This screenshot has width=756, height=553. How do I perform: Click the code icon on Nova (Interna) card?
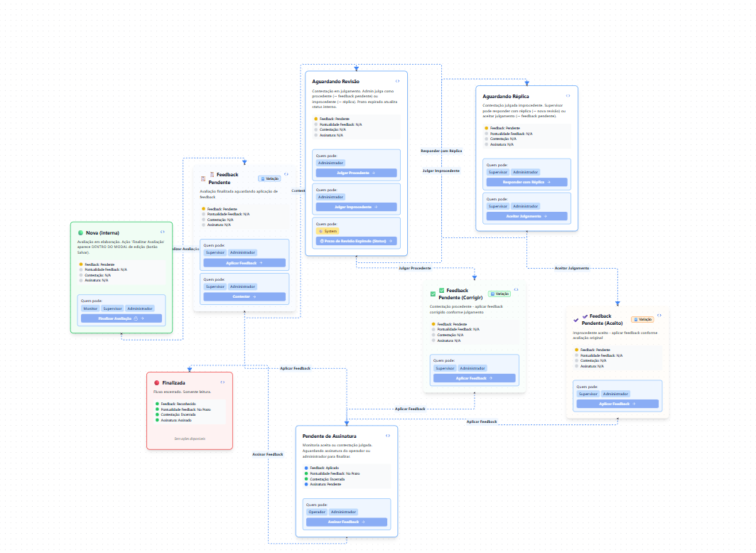coord(163,232)
